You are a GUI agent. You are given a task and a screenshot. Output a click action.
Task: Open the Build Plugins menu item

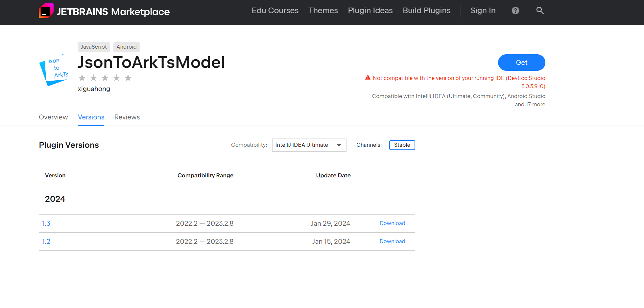point(427,11)
